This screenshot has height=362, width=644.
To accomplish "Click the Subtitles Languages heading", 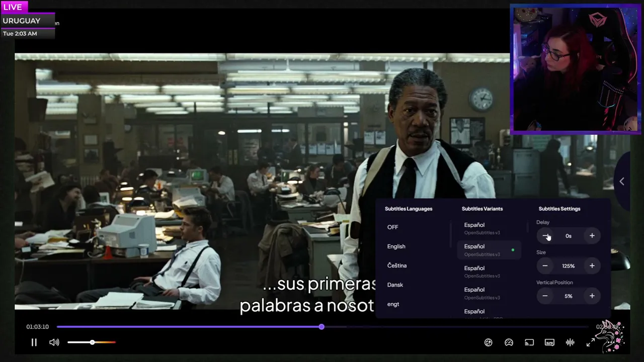I will pos(409,209).
